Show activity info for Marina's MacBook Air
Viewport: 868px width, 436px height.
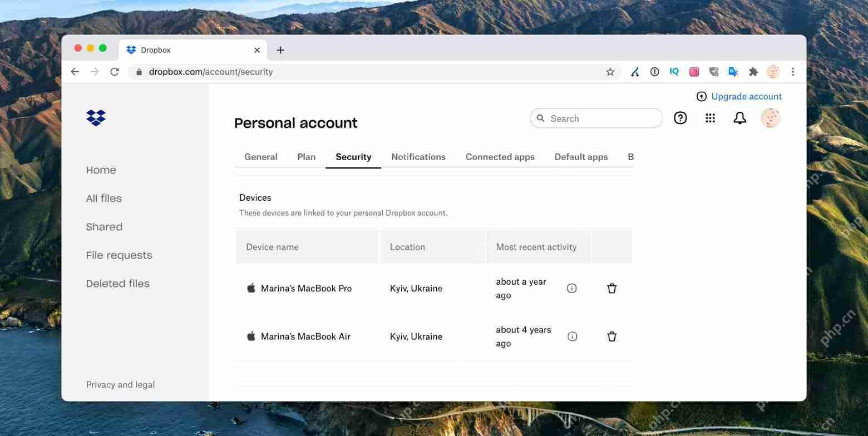pyautogui.click(x=572, y=336)
